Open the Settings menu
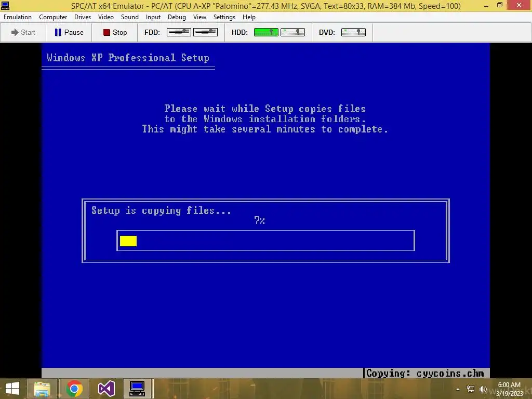This screenshot has width=532, height=399. 224,17
